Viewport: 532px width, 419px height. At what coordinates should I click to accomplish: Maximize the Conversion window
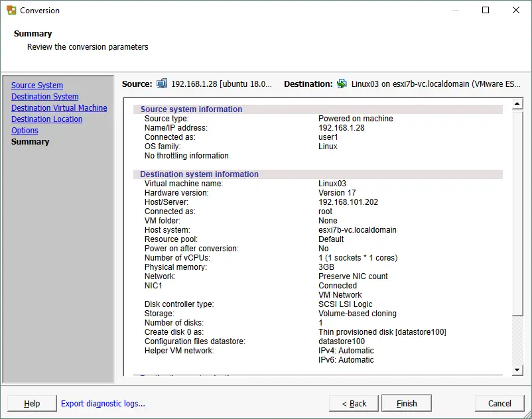pyautogui.click(x=486, y=10)
